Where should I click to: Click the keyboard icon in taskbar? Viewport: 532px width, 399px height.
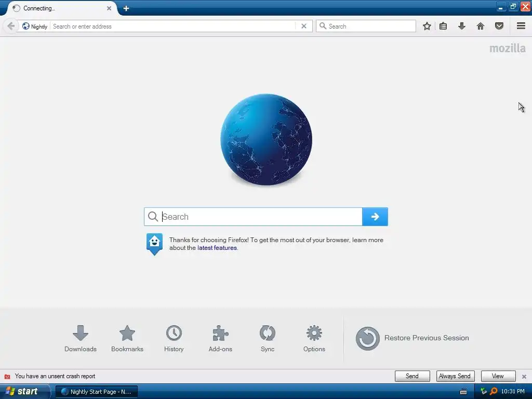[463, 392]
